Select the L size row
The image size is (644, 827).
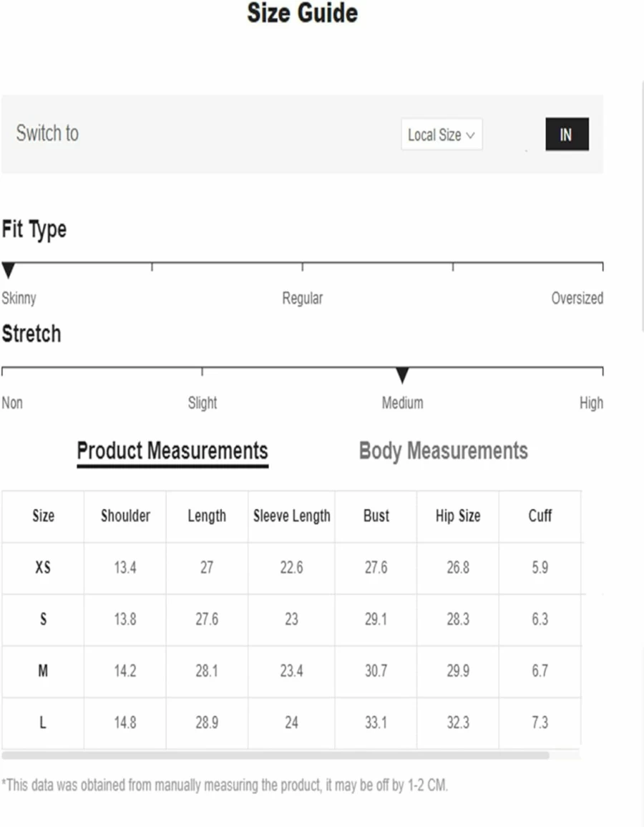pyautogui.click(x=291, y=723)
